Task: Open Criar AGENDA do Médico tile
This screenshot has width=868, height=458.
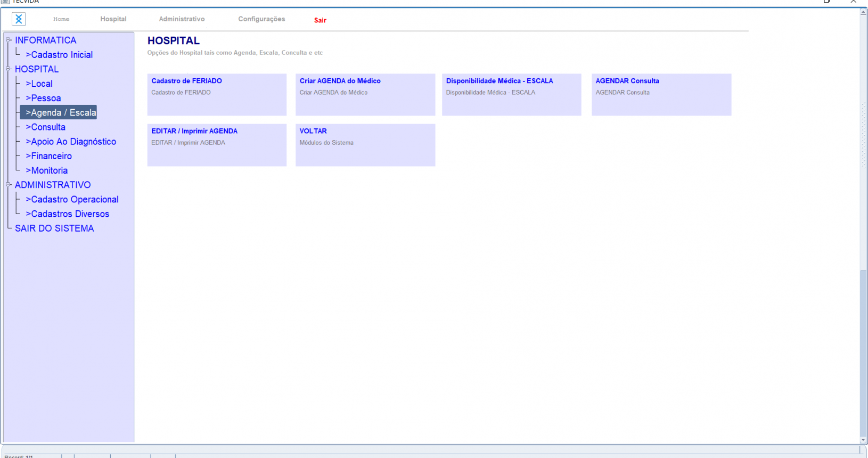Action: click(365, 94)
